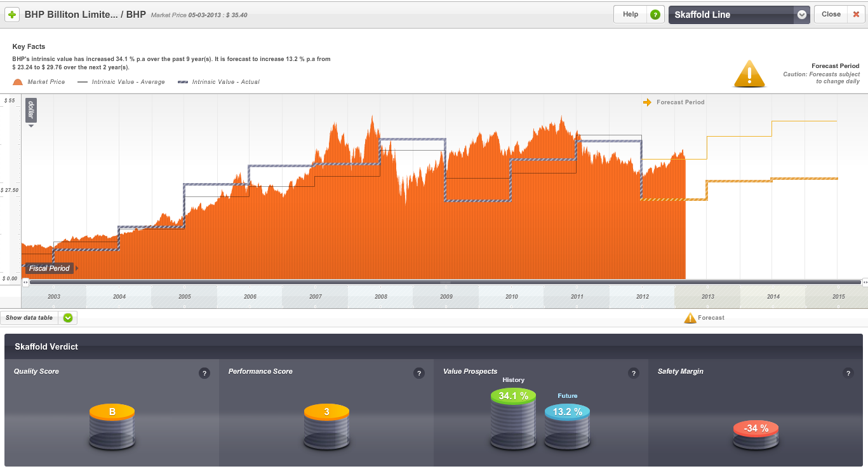Select year 2010 on the timeline
This screenshot has height=471, width=868.
tap(512, 297)
